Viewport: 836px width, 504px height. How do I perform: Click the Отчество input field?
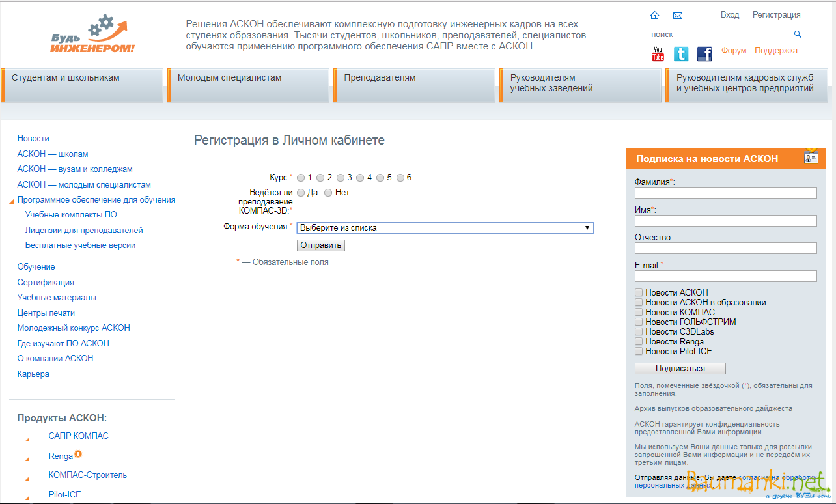(726, 248)
